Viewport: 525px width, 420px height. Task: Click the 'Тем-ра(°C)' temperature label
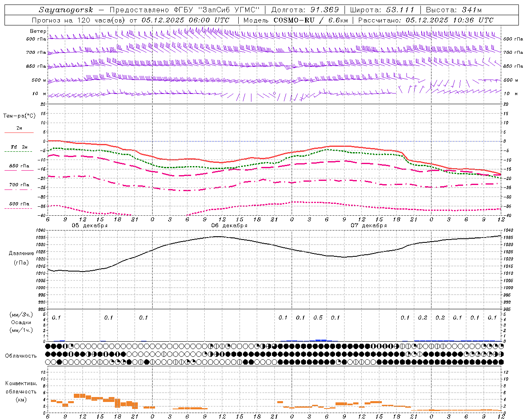click(x=19, y=116)
